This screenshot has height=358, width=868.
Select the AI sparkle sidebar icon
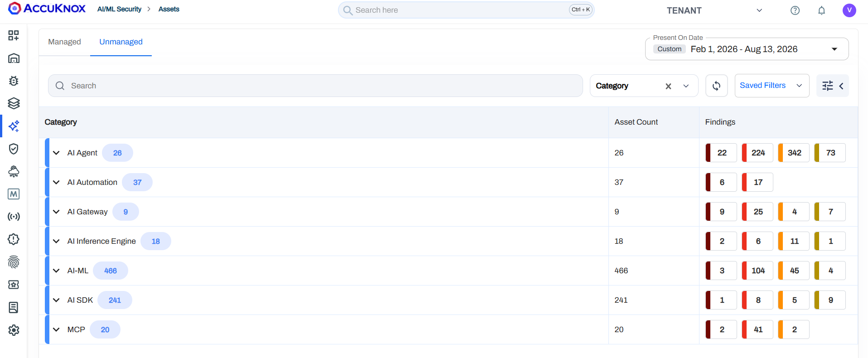14,126
